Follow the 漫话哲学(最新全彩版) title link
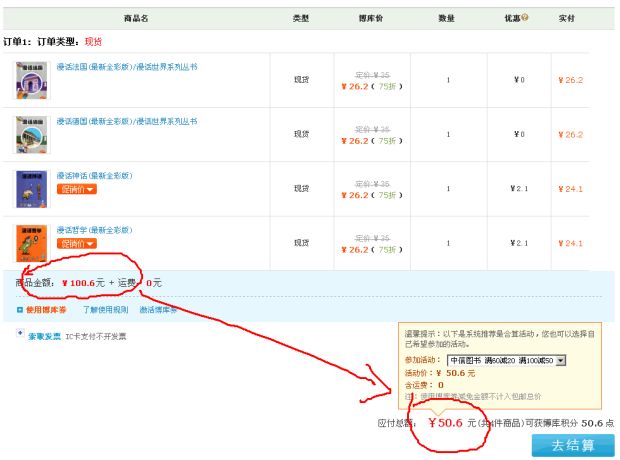The image size is (620, 460). tap(94, 229)
